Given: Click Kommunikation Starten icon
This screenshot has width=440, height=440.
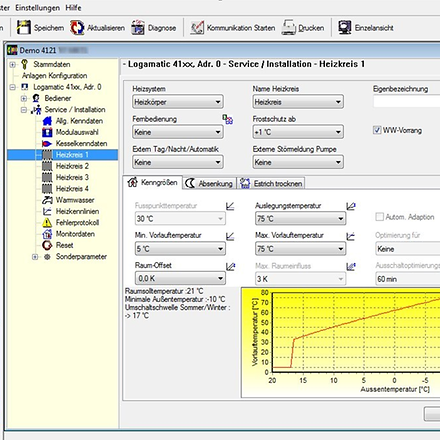Looking at the screenshot, I should 197,28.
